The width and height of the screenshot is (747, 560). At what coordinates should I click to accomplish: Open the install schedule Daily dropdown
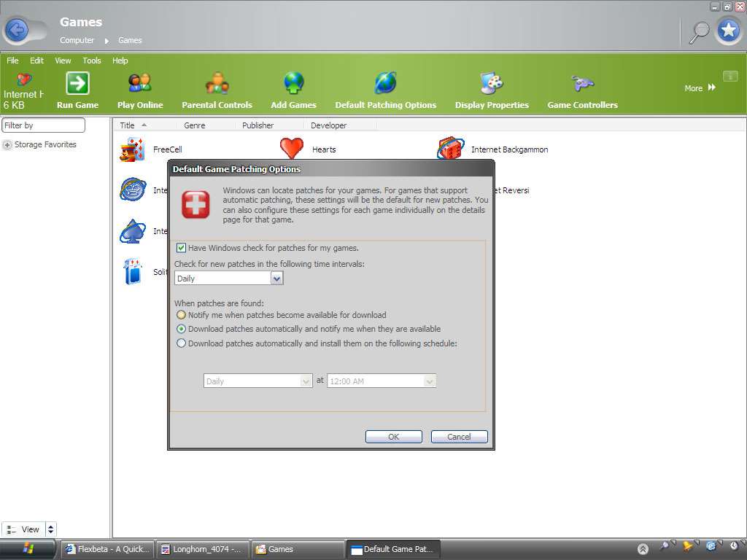(x=306, y=381)
